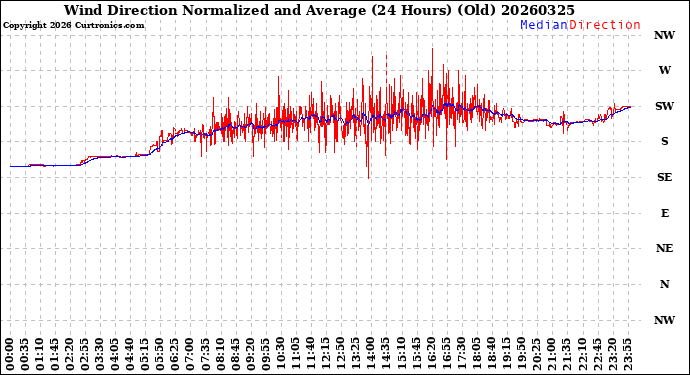
Task: Click the 16:20 time label
Action: [x=432, y=354]
